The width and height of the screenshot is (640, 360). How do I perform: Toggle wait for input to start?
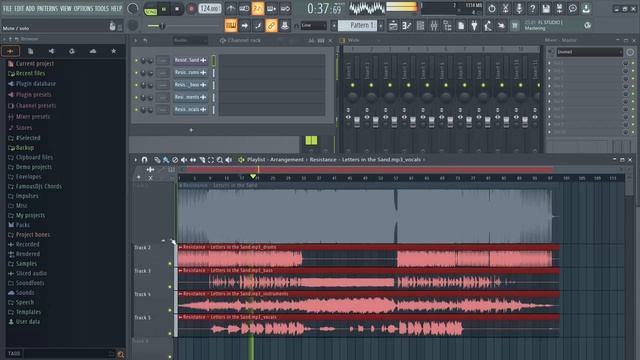point(244,9)
